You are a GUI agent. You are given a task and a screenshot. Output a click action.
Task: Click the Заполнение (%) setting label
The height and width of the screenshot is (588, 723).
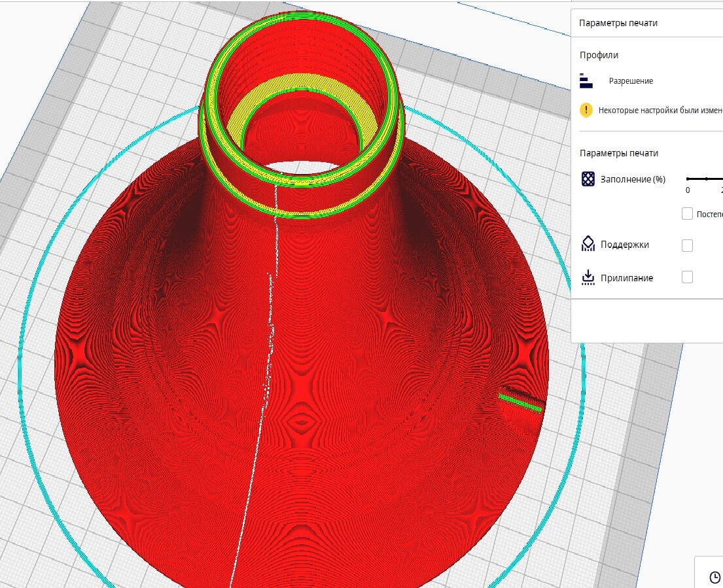[633, 179]
